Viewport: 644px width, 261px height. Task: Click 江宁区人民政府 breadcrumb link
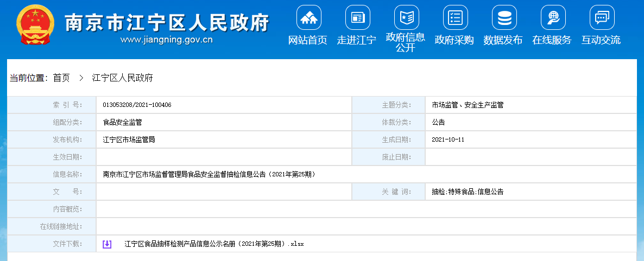tap(122, 78)
